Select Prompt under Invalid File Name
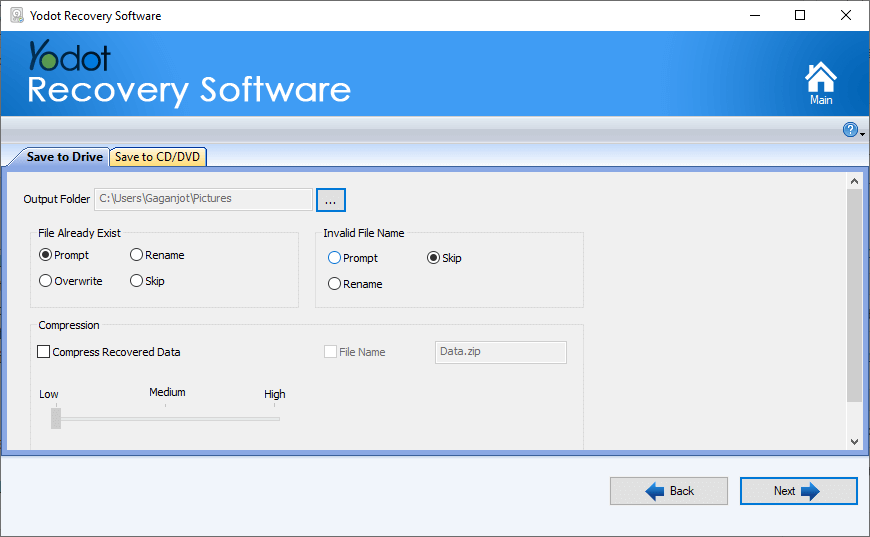870x537 pixels. click(334, 257)
